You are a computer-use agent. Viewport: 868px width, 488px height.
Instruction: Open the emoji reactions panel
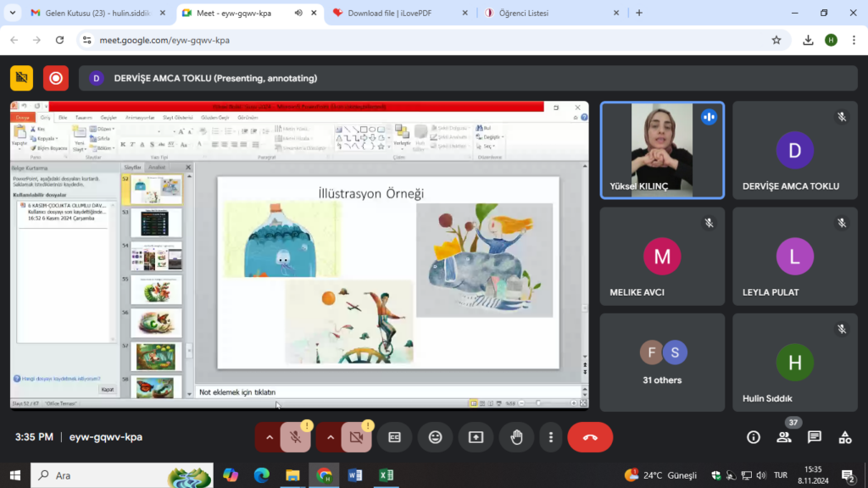[435, 437]
